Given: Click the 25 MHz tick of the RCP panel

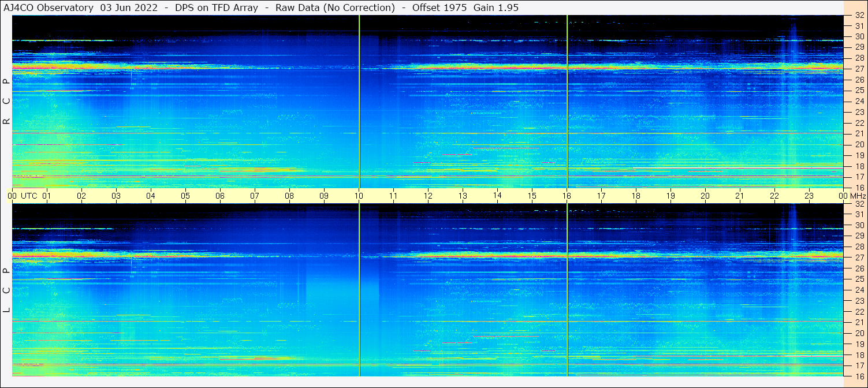Looking at the screenshot, I should tap(859, 91).
